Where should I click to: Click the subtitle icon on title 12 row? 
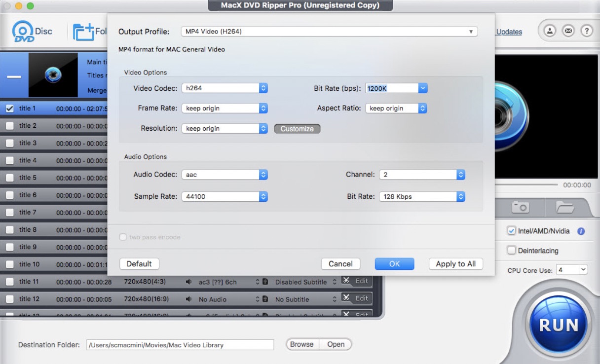[x=265, y=299]
